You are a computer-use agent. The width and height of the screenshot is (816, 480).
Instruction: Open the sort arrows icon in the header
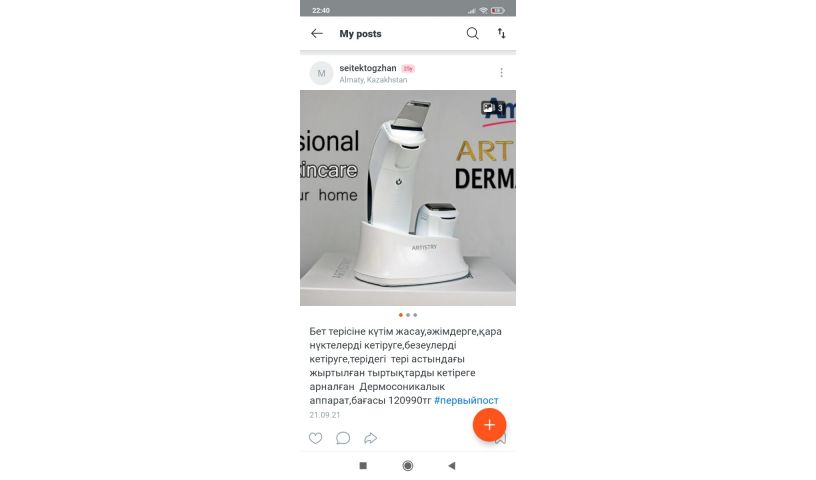501,34
